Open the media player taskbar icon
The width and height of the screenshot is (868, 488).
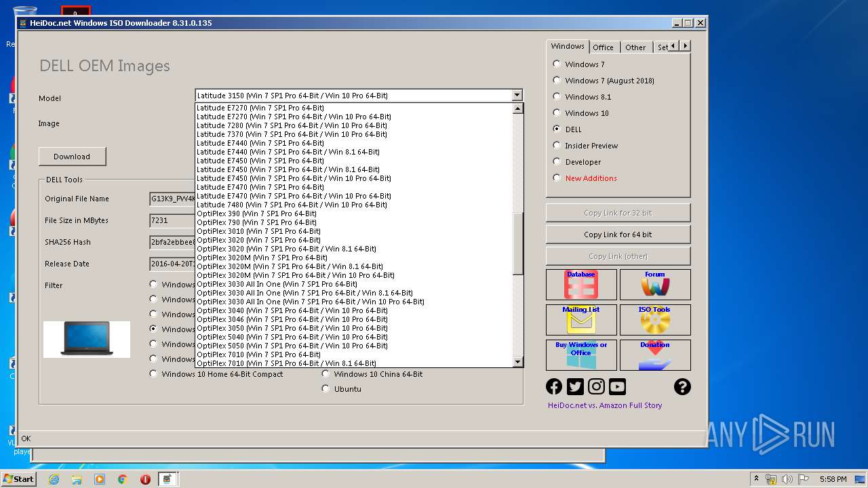coord(100,479)
